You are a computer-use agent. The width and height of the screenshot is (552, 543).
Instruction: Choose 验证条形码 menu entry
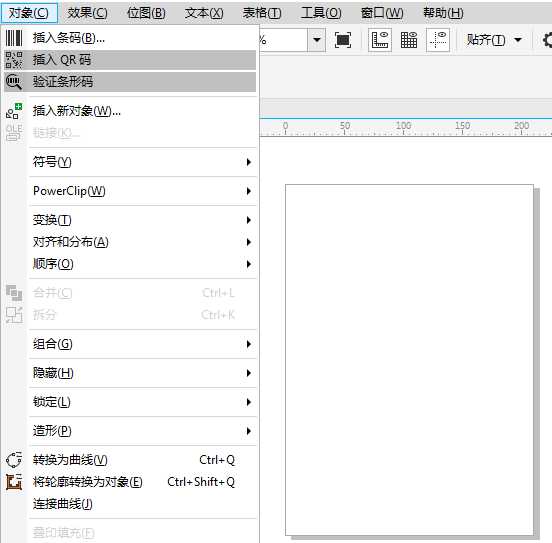point(130,82)
